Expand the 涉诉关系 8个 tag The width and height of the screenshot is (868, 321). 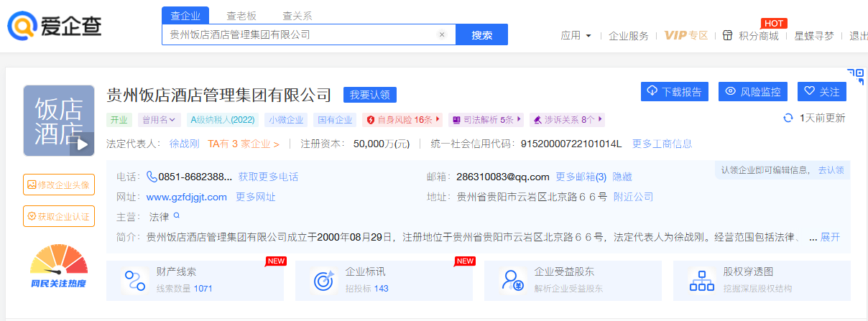[568, 120]
